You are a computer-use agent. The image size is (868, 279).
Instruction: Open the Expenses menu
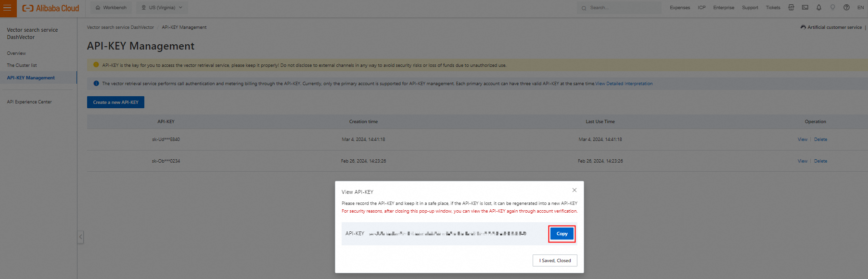(x=680, y=8)
